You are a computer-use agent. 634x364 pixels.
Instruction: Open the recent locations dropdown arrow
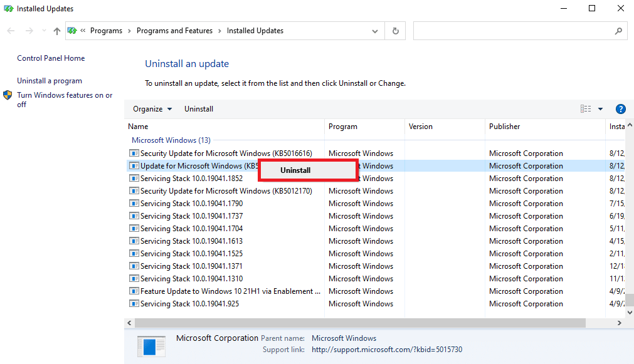[43, 31]
